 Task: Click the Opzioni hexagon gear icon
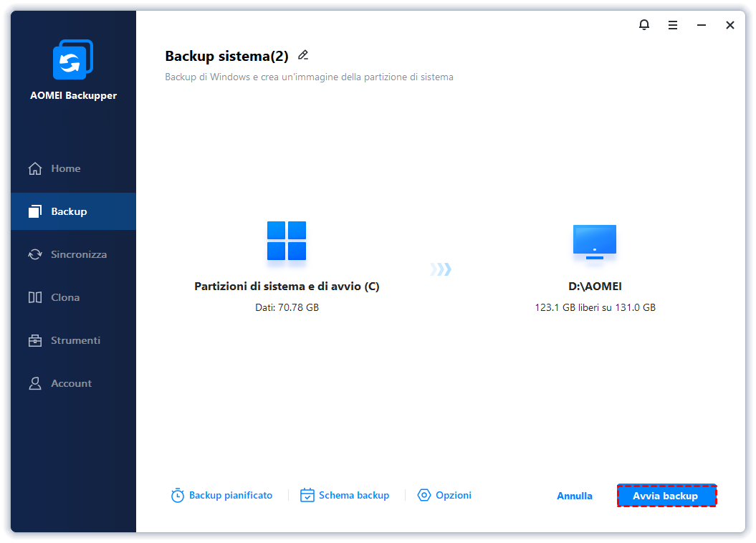tap(424, 496)
